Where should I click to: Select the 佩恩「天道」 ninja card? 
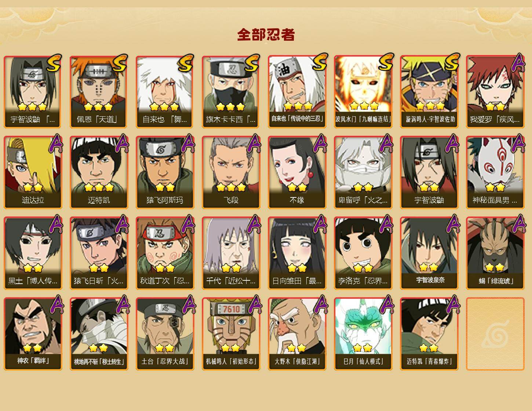coord(99,92)
